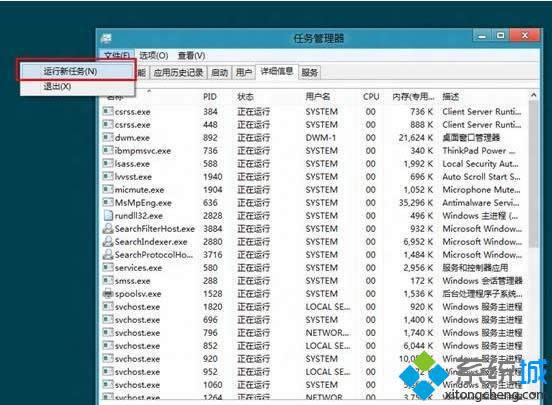
Task: Open the 查看(V) menu
Action: (191, 55)
